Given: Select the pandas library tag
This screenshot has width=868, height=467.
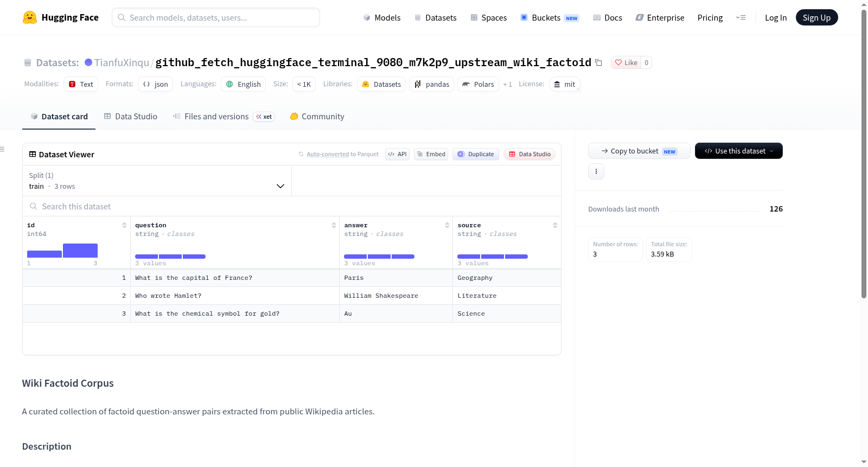Looking at the screenshot, I should point(432,84).
